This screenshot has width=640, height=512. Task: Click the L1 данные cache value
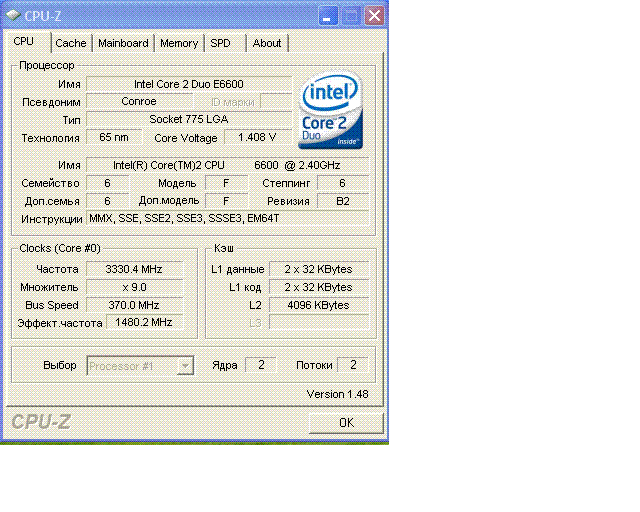tap(319, 269)
